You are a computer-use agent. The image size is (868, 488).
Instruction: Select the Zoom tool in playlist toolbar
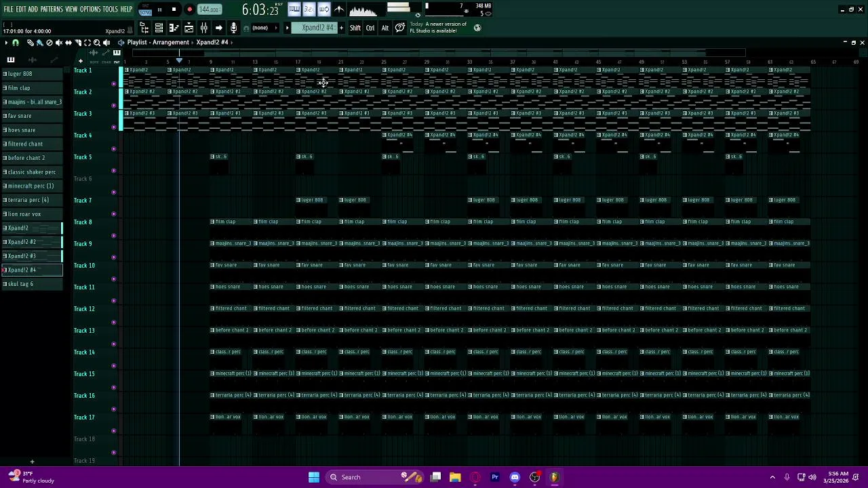pyautogui.click(x=97, y=43)
